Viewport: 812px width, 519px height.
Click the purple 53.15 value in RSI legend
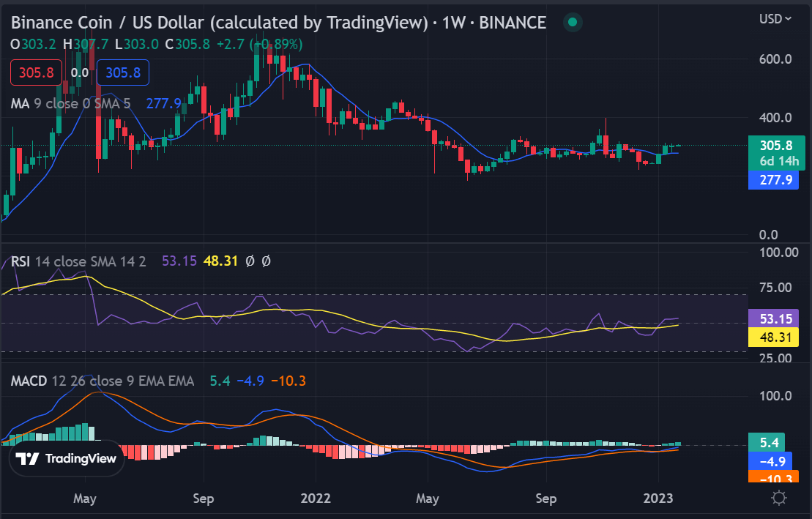(x=179, y=261)
